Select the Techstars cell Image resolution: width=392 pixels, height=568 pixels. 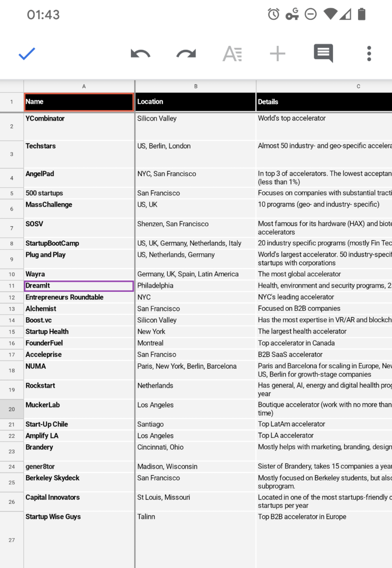click(x=79, y=154)
